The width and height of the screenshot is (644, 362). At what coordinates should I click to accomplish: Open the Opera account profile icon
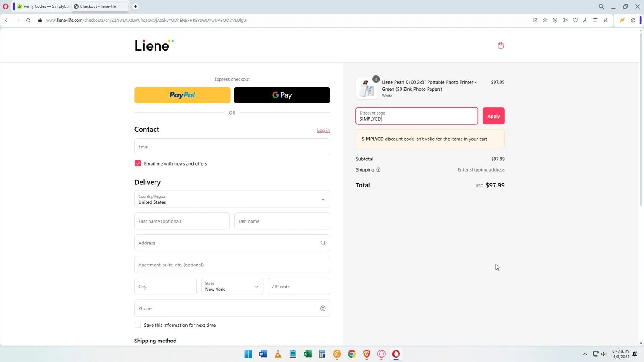[605, 20]
